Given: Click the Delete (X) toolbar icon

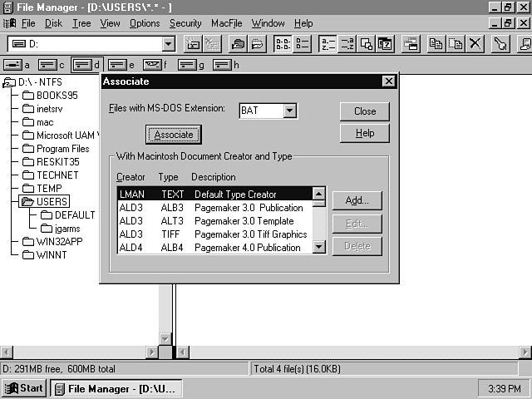Looking at the screenshot, I should tap(475, 44).
